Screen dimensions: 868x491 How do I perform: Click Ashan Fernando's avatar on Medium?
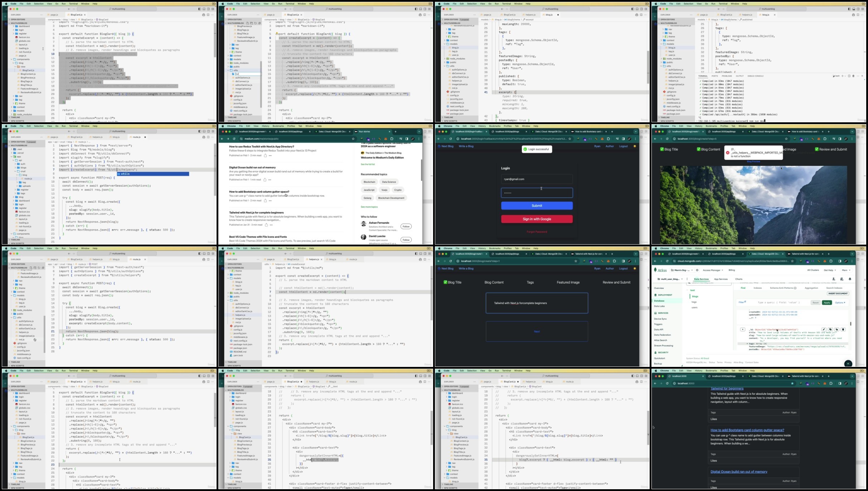[363, 224]
